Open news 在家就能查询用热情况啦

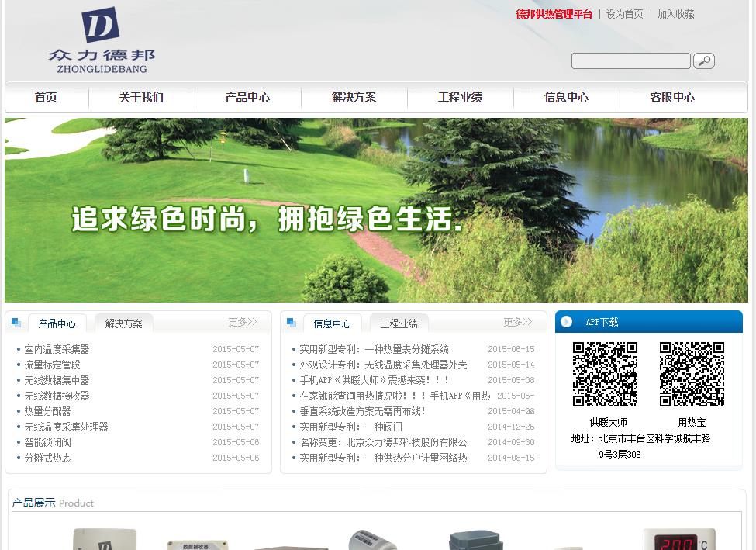tap(395, 396)
